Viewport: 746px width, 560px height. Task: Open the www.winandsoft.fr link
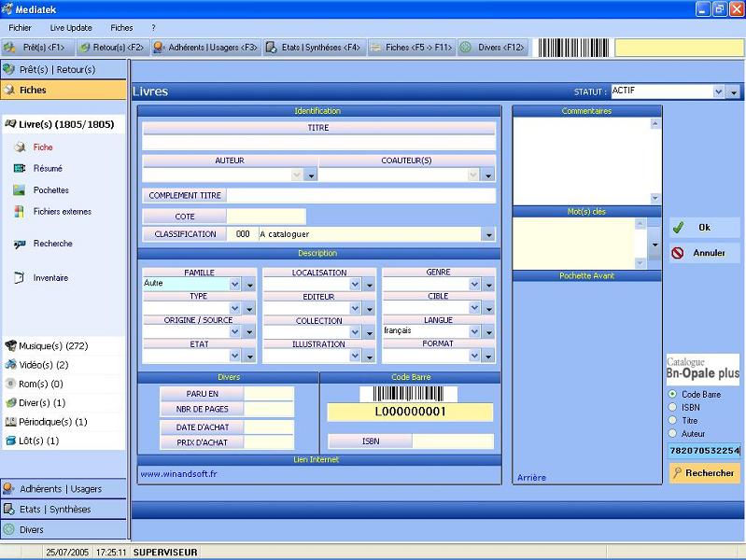179,474
